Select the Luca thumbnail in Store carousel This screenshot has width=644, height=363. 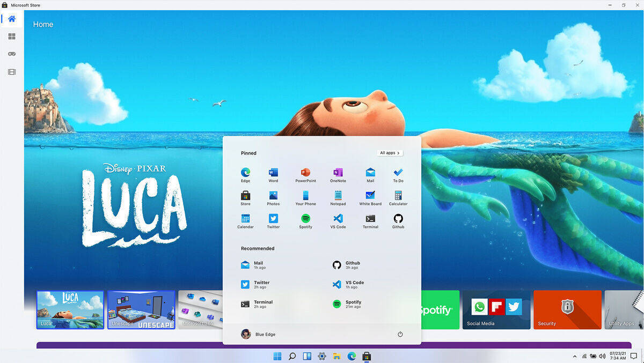click(x=70, y=310)
